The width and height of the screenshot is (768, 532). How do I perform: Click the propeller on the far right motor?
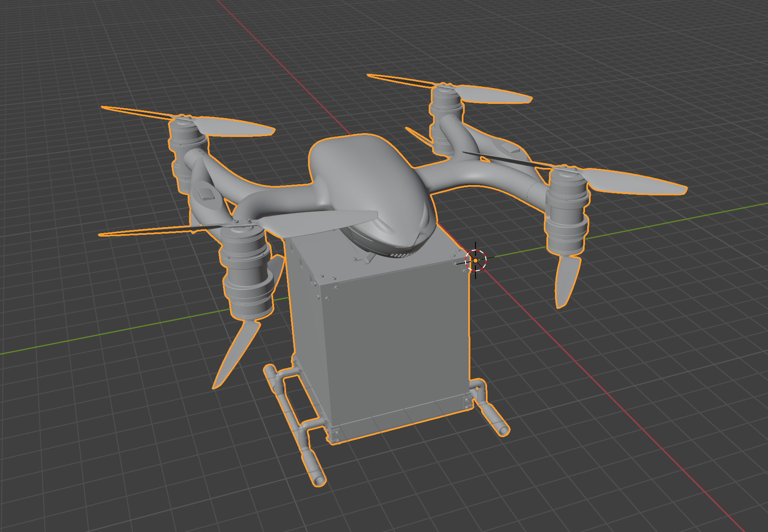pos(449,88)
